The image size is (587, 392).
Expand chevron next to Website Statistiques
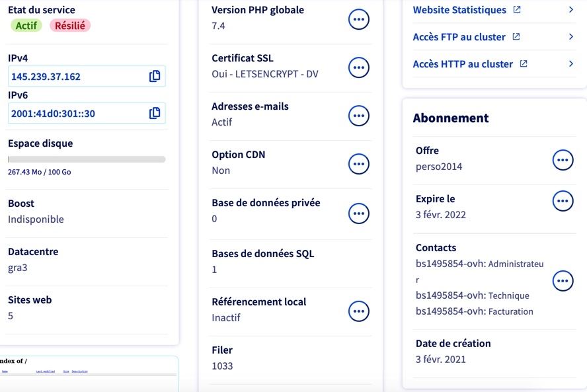coord(571,10)
